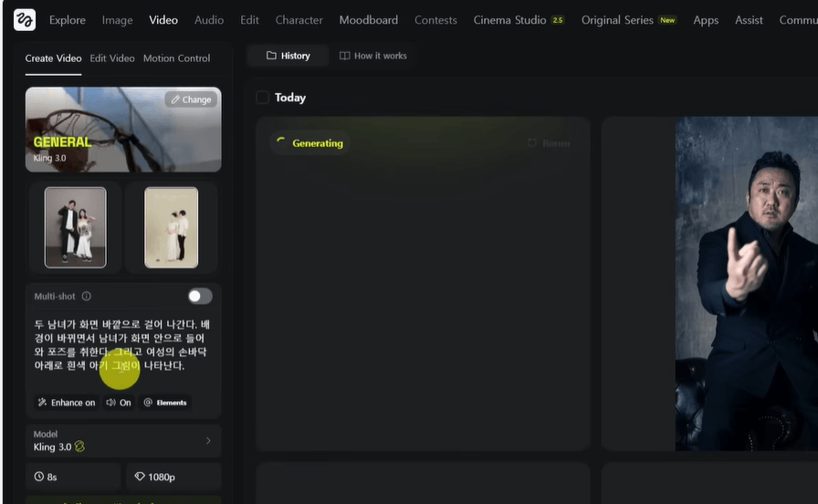This screenshot has height=504, width=818.
Task: Click the Rerun button on generating card
Action: pyautogui.click(x=549, y=143)
